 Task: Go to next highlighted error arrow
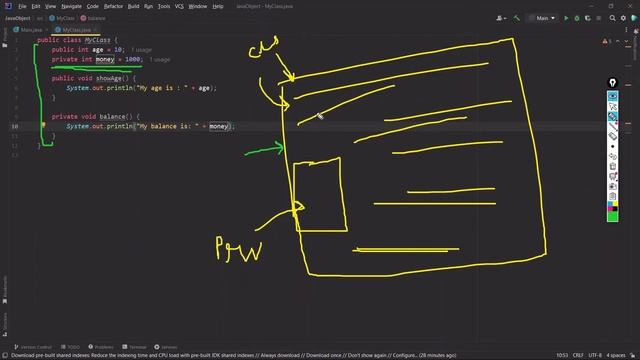pyautogui.click(x=627, y=41)
